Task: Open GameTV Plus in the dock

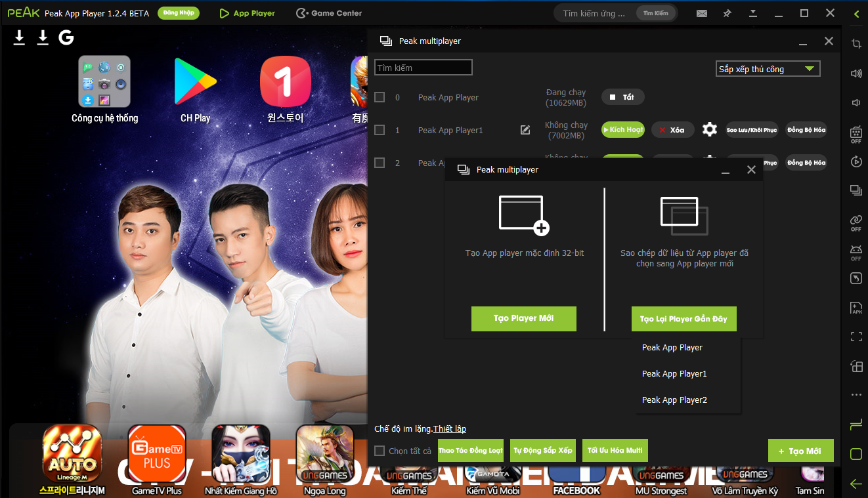Action: (157, 460)
